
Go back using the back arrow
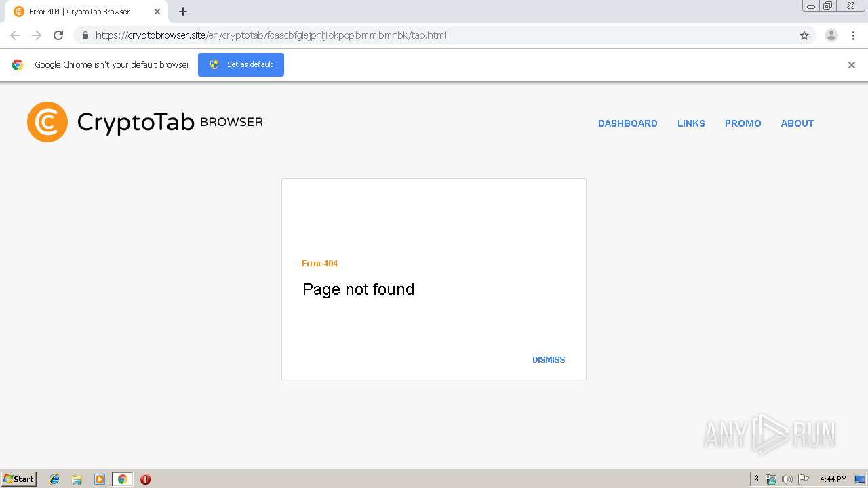click(15, 35)
